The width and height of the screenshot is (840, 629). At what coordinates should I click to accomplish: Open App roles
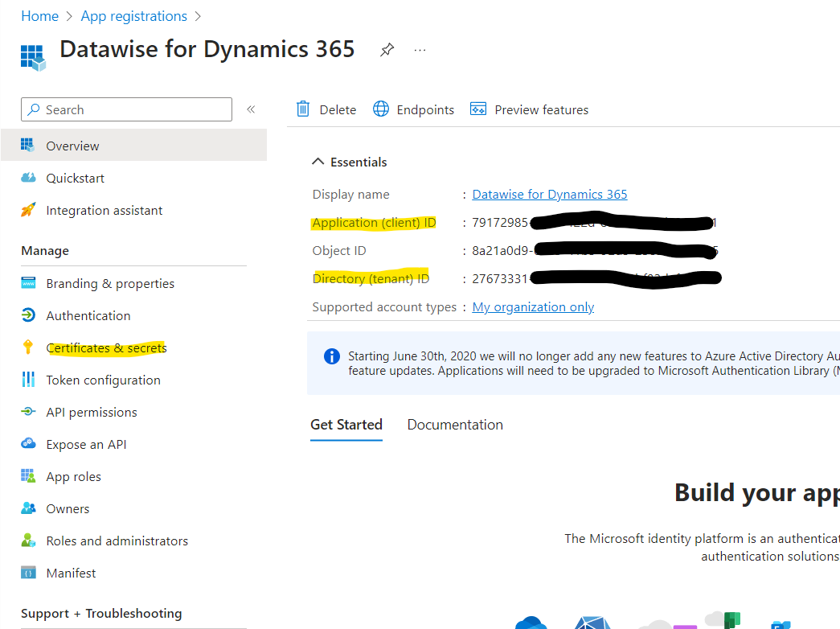(x=73, y=476)
